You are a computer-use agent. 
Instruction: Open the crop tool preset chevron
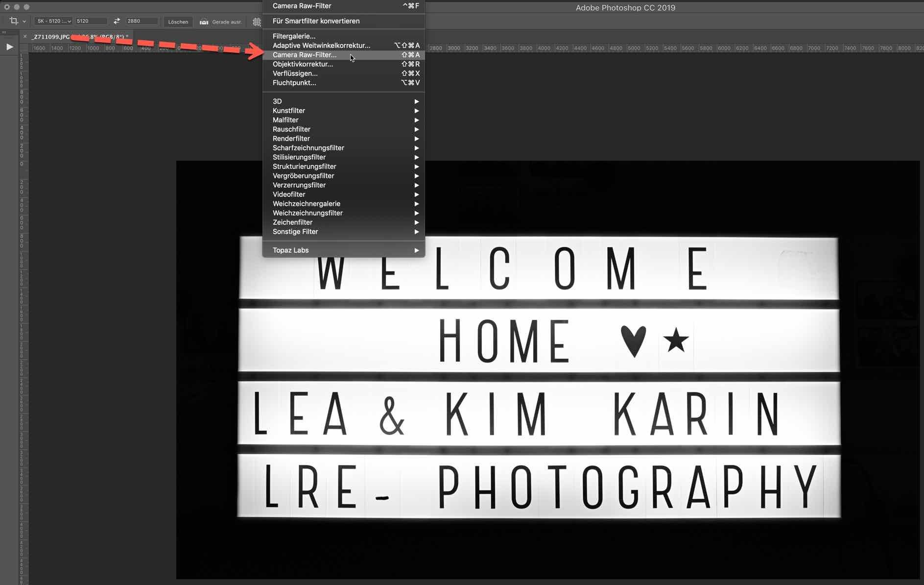[24, 22]
